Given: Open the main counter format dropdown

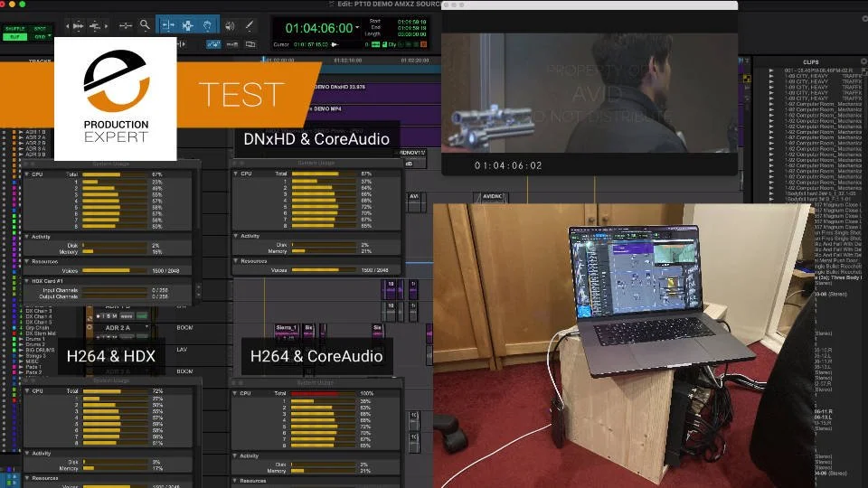Looking at the screenshot, I should [x=358, y=28].
